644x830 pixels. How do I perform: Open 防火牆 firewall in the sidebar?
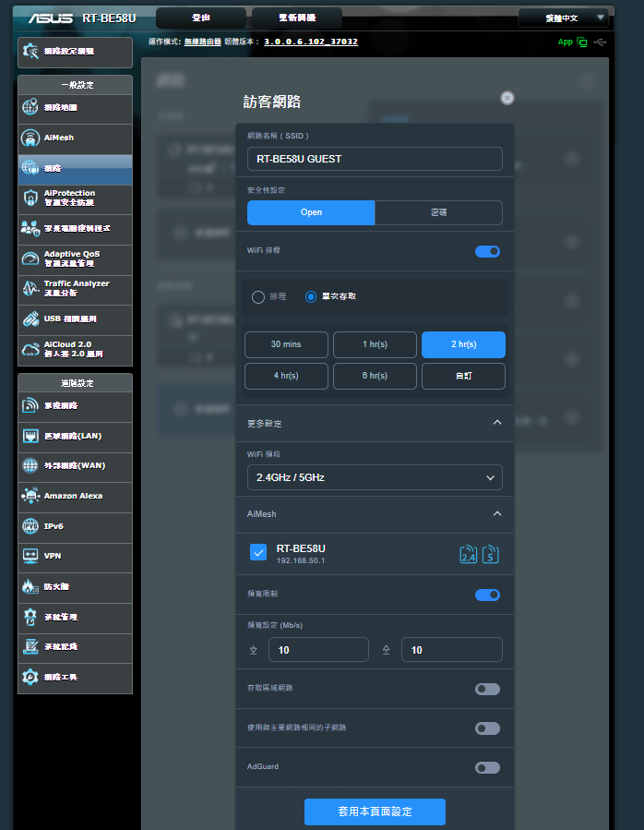click(75, 586)
